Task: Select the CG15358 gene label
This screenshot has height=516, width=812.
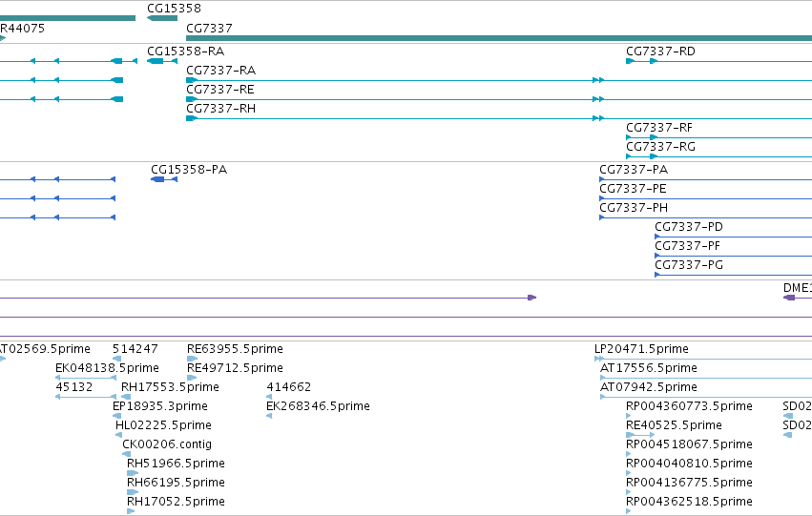Action: [x=174, y=9]
